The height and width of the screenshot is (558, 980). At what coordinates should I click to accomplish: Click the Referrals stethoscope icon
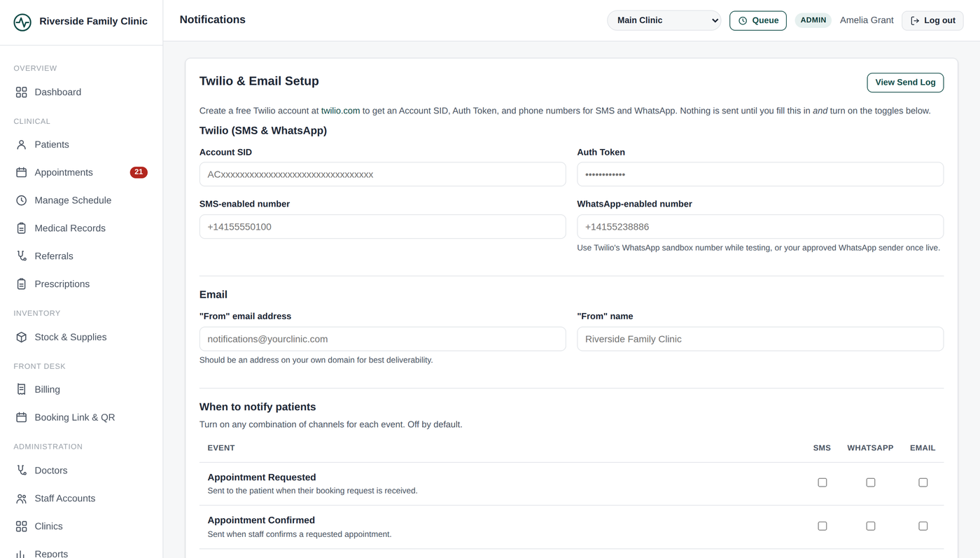tap(21, 256)
